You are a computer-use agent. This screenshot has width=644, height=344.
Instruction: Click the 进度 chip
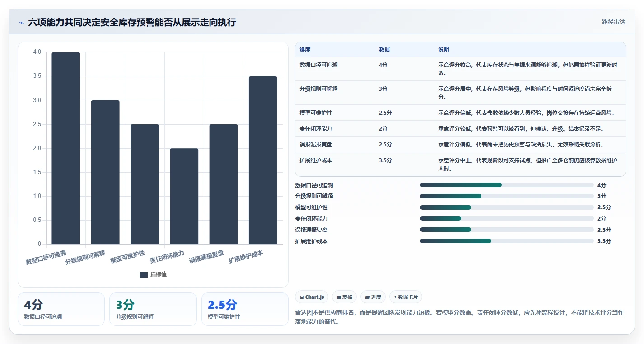point(373,297)
